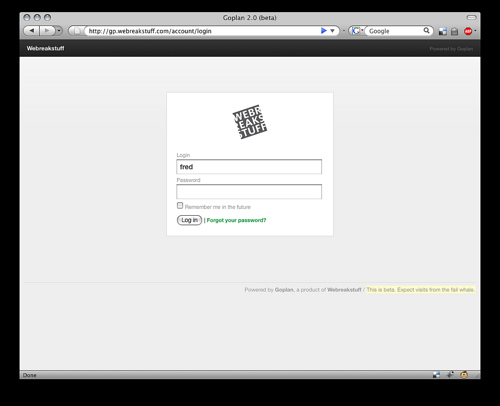The height and width of the screenshot is (406, 500).
Task: Click the Webreakstuff header title
Action: [x=45, y=48]
